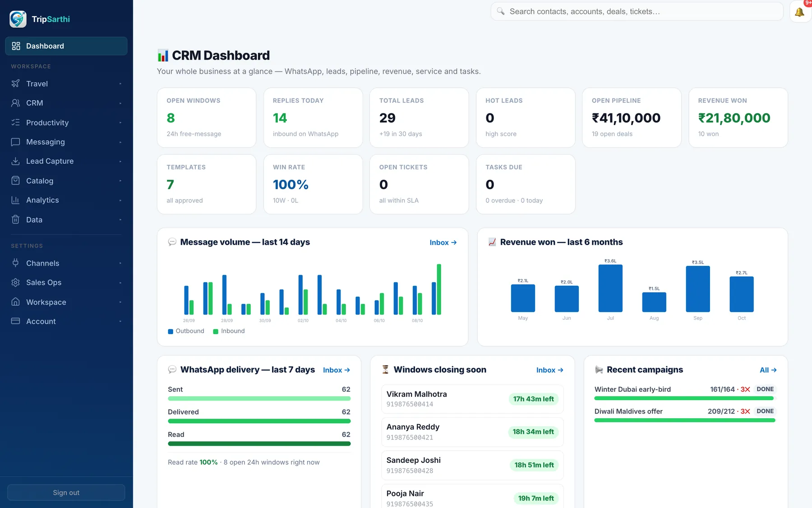
Task: Open Inbox link in WhatsApp delivery card
Action: tap(337, 370)
